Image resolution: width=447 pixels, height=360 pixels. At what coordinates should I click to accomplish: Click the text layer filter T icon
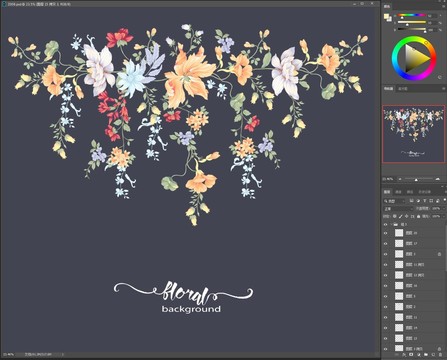[x=425, y=201]
